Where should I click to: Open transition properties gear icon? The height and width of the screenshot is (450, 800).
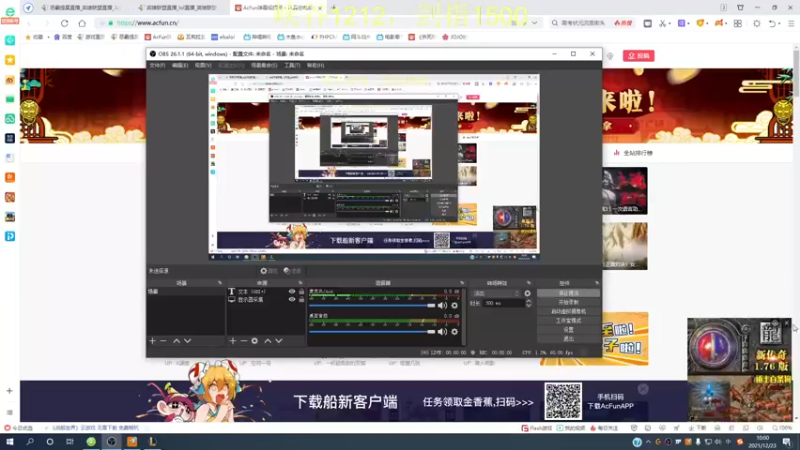tap(528, 293)
